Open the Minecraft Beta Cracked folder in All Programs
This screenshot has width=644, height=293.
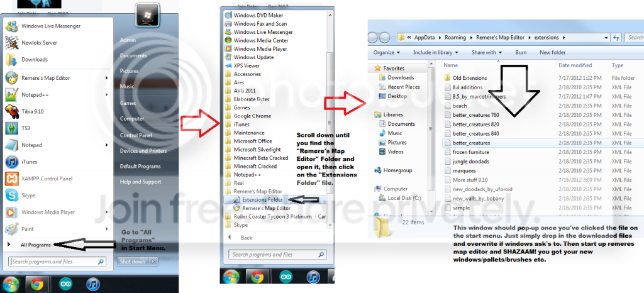pyautogui.click(x=261, y=158)
